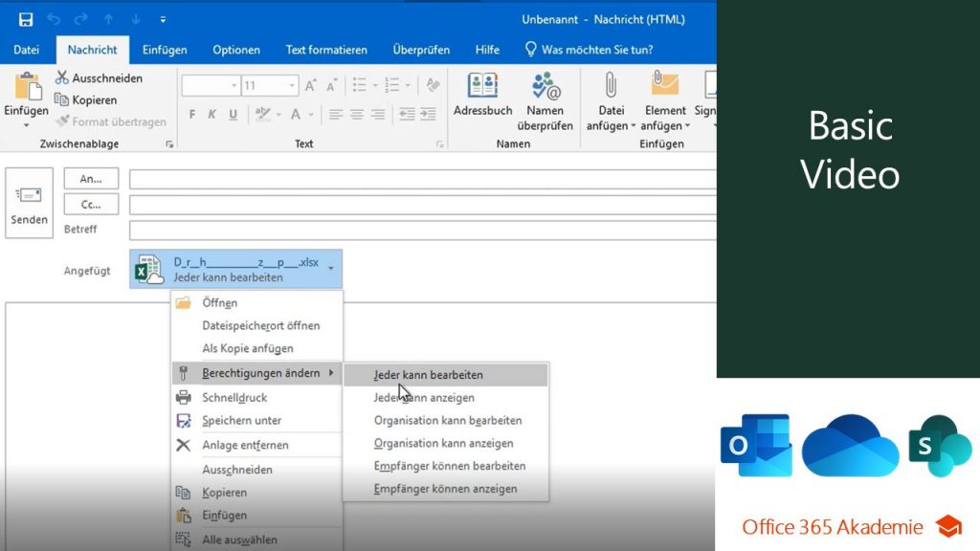This screenshot has height=551, width=980.
Task: Select 'Empfänger können anzeigen' permission
Action: (446, 489)
